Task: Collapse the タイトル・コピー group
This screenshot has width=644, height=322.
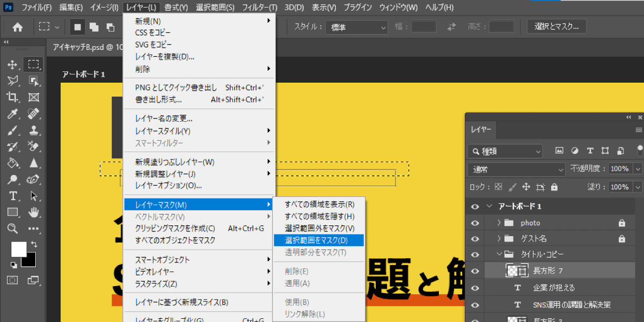Action: tap(499, 255)
